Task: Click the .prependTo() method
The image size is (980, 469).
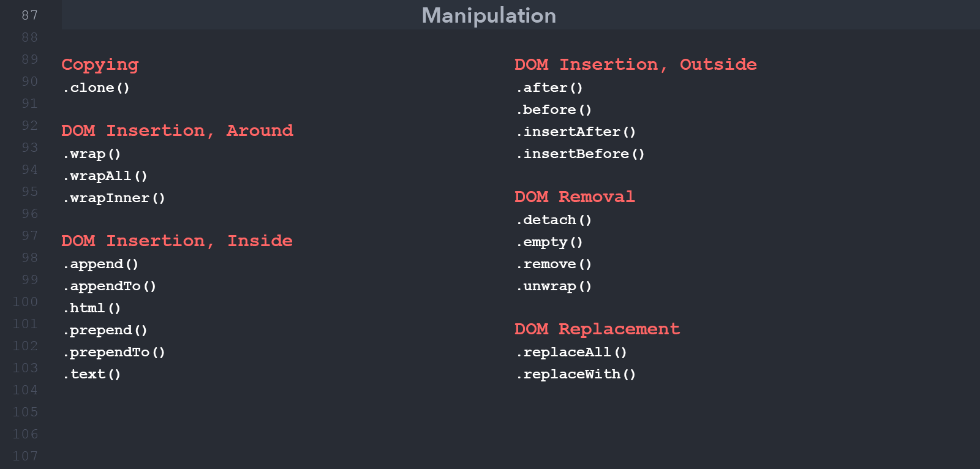Action: pyautogui.click(x=114, y=352)
